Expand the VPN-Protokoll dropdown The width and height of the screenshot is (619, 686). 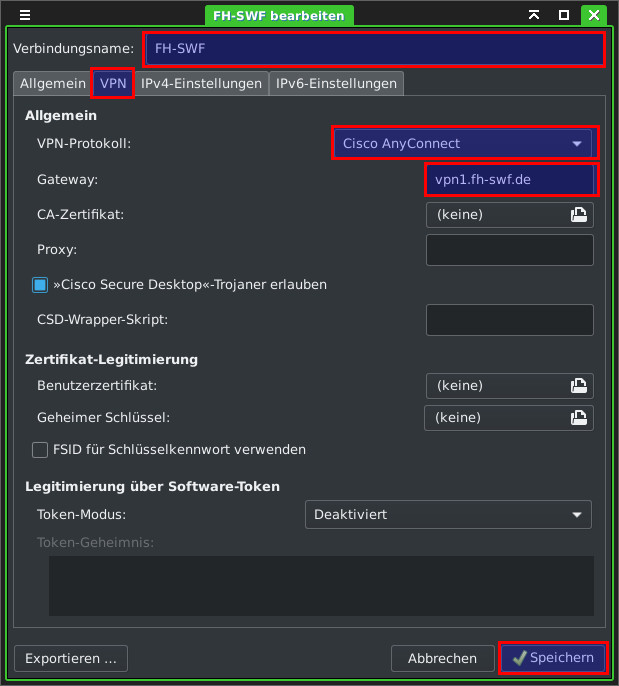click(x=465, y=144)
